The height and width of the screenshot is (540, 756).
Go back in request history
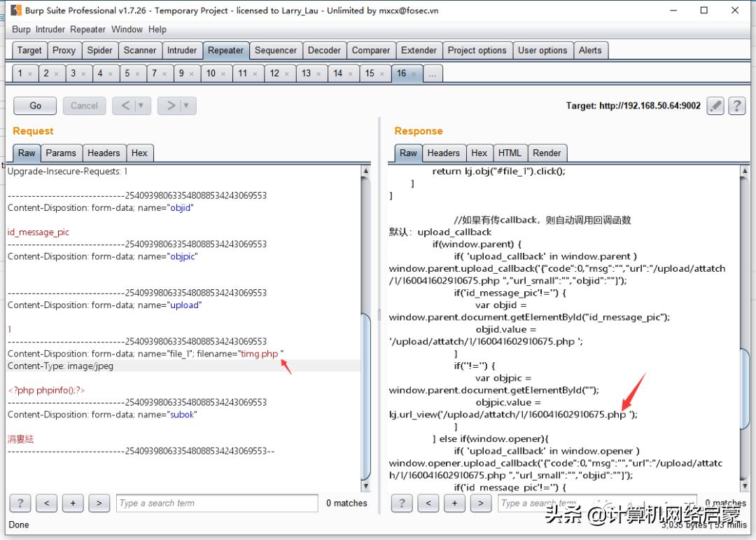click(x=125, y=106)
